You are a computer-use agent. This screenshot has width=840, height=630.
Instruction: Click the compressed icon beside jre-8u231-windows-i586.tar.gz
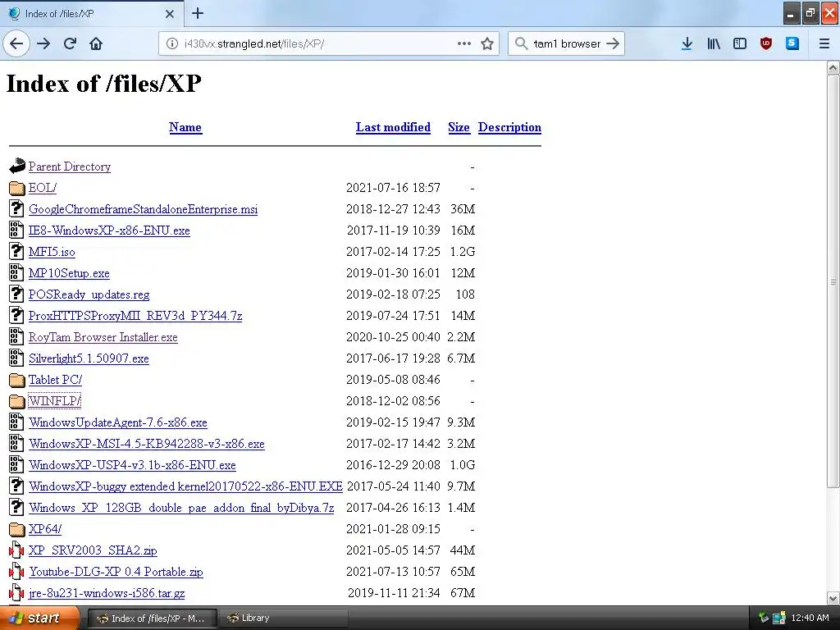[x=16, y=593]
